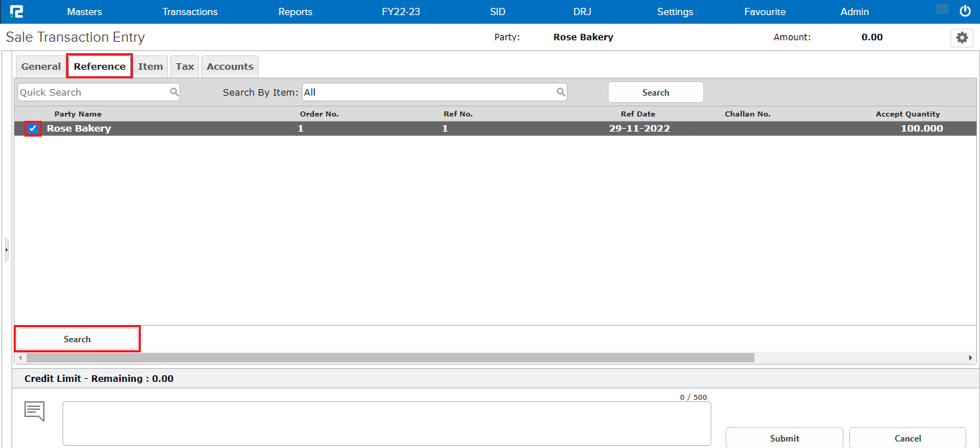Click inside the Quick Search input field
Screen dimensions: 980x448
pos(93,92)
